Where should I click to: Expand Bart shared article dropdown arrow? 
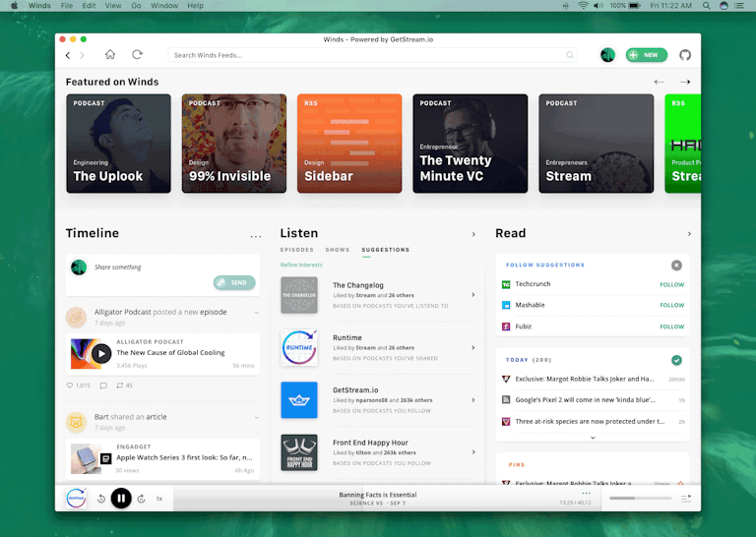pos(257,418)
